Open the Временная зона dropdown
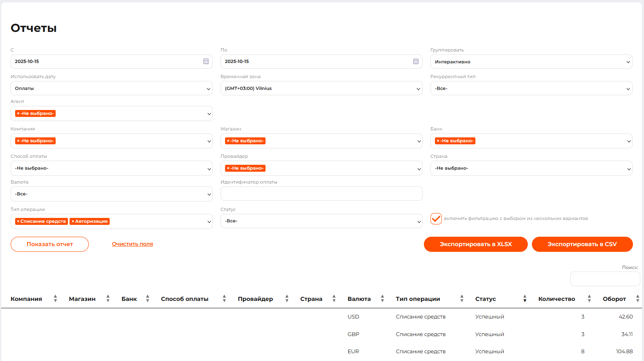This screenshot has height=361, width=644. 321,88
